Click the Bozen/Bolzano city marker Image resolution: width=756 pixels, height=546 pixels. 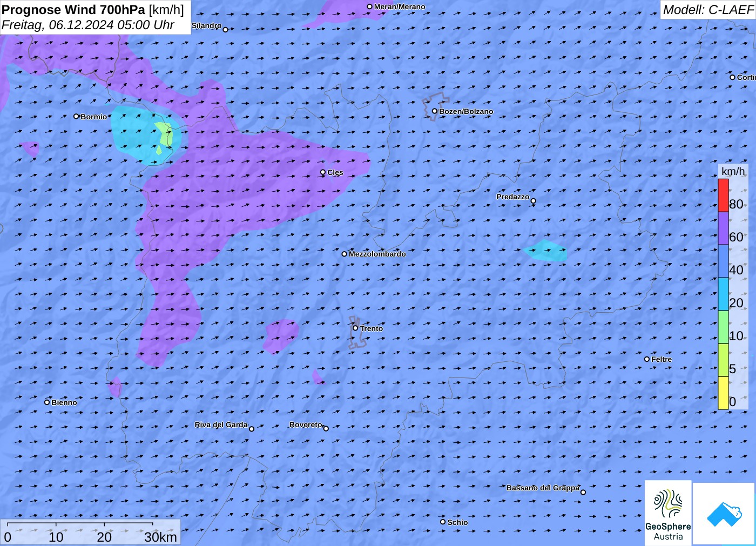pos(434,111)
